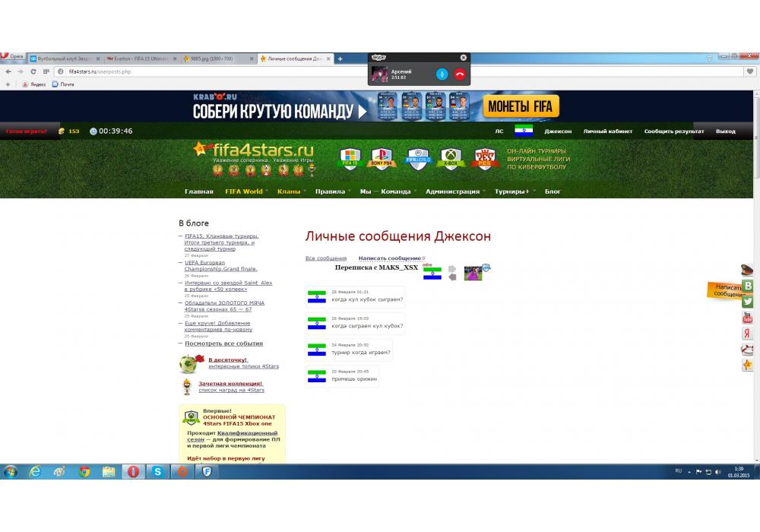Close the 9885.jpg browser tab
Image resolution: width=760 pixels, height=532 pixels.
point(252,59)
